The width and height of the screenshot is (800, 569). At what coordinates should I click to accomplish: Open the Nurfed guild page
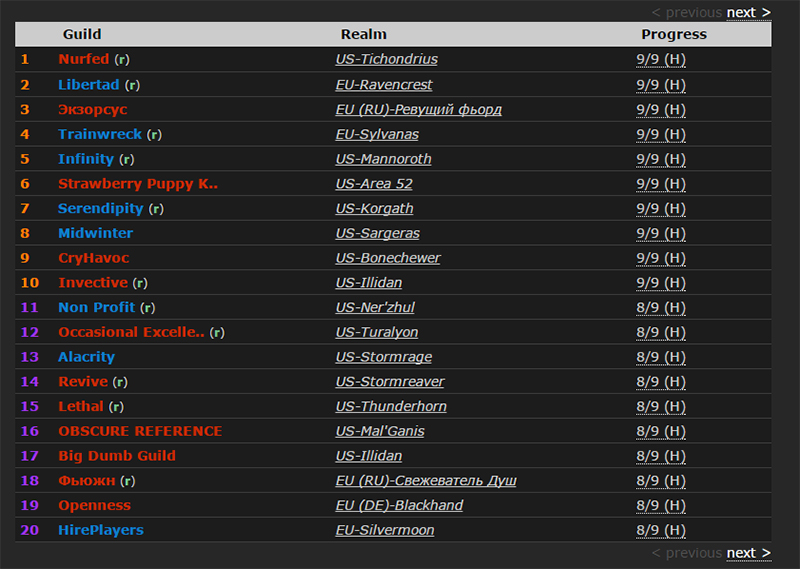click(x=84, y=59)
